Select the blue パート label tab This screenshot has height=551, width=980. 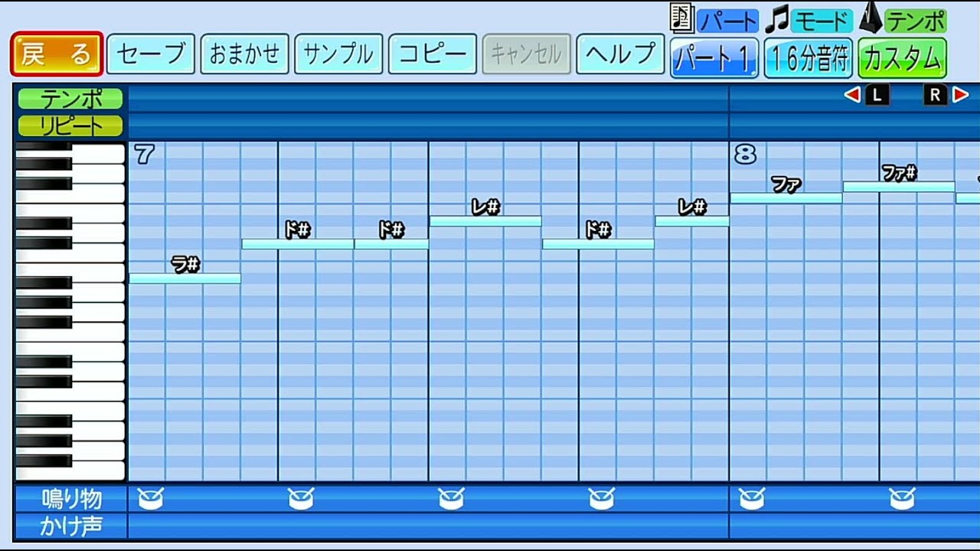pyautogui.click(x=727, y=21)
